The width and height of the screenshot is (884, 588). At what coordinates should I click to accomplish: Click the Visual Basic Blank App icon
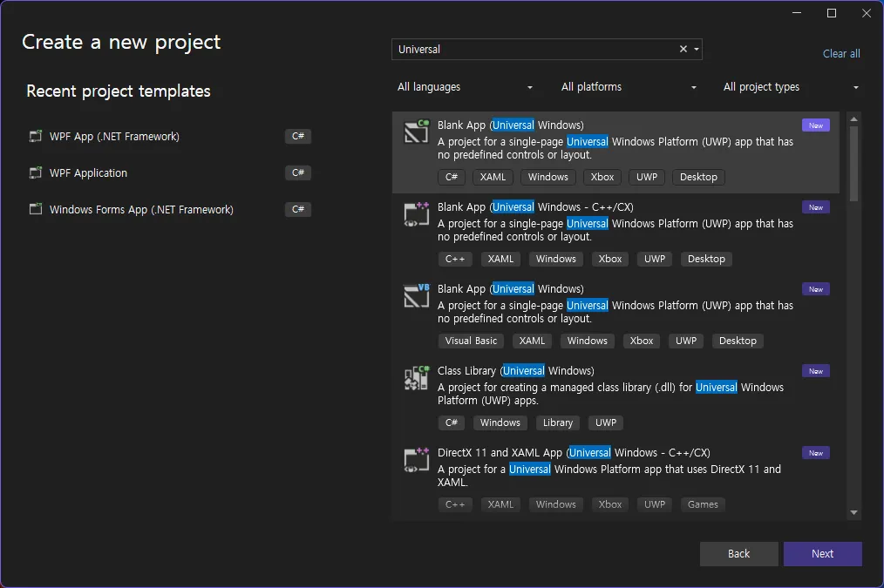click(x=416, y=295)
